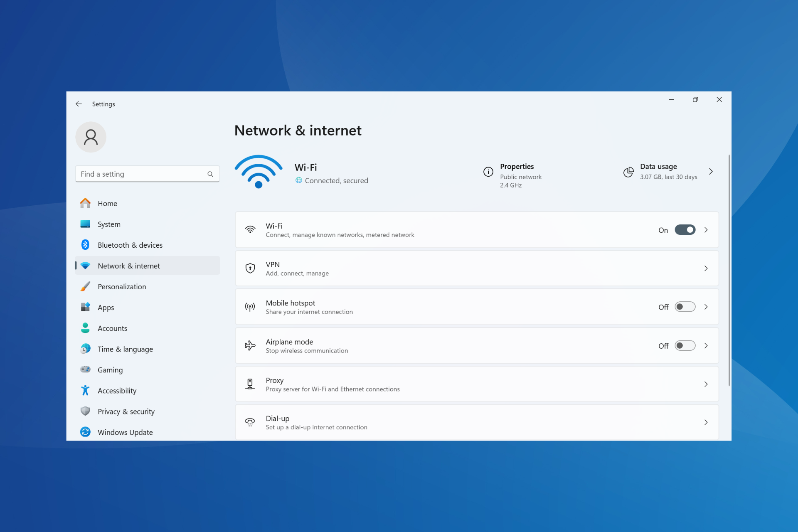
Task: Toggle Mobile hotspot off or on
Action: [x=685, y=307]
